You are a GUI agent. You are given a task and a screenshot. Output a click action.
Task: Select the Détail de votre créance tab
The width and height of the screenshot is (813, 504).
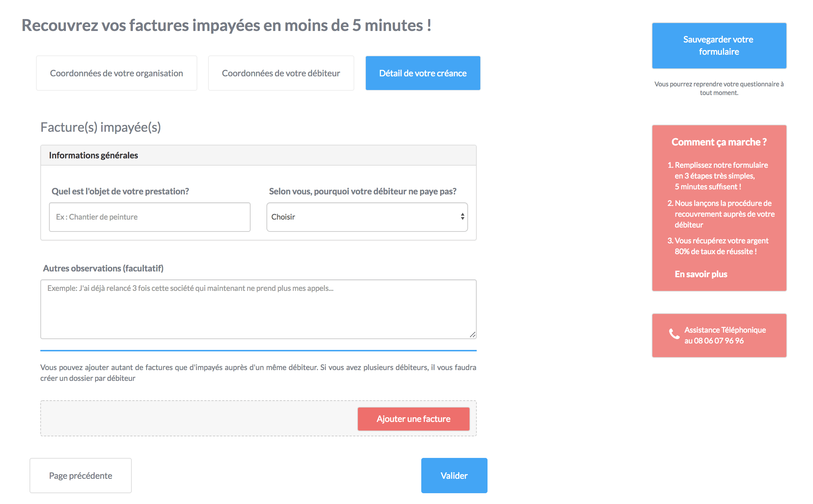(423, 73)
